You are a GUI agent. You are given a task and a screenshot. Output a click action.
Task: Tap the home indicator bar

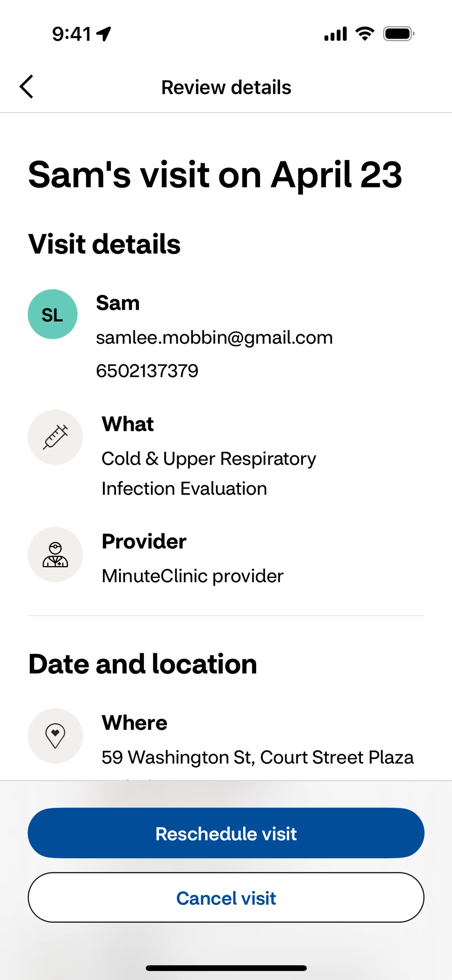[x=226, y=968]
